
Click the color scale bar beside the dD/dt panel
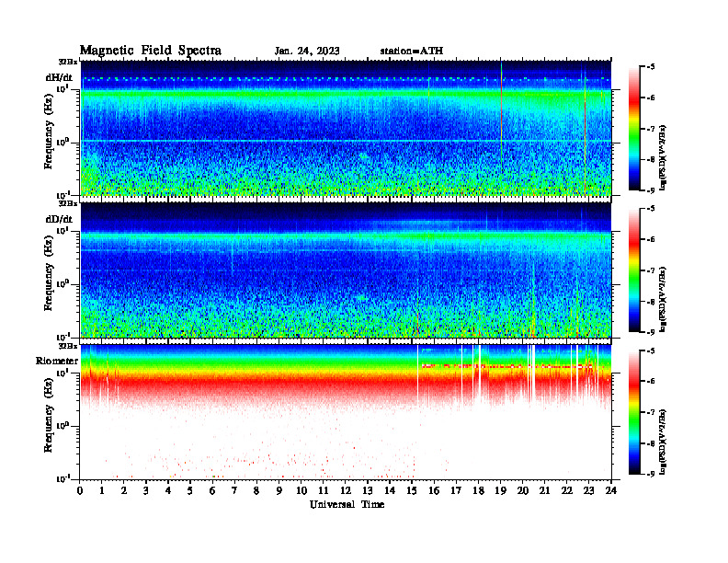(634, 270)
